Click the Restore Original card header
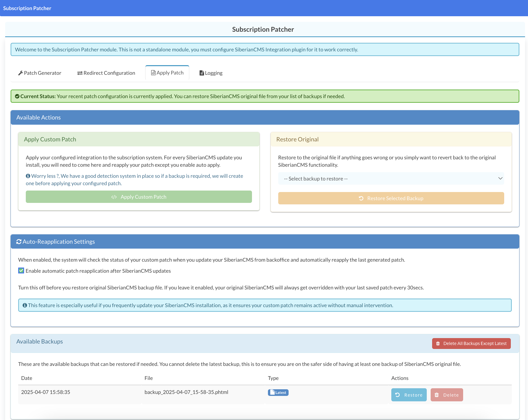 [x=391, y=139]
